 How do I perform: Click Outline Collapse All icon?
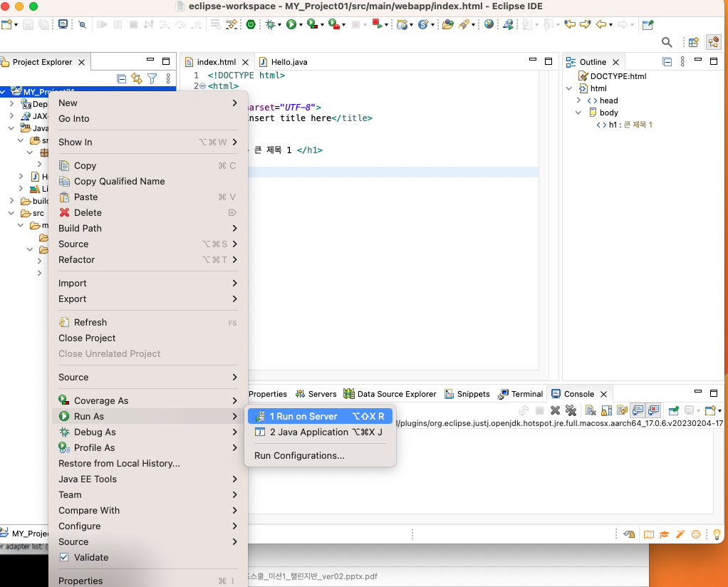pos(667,62)
